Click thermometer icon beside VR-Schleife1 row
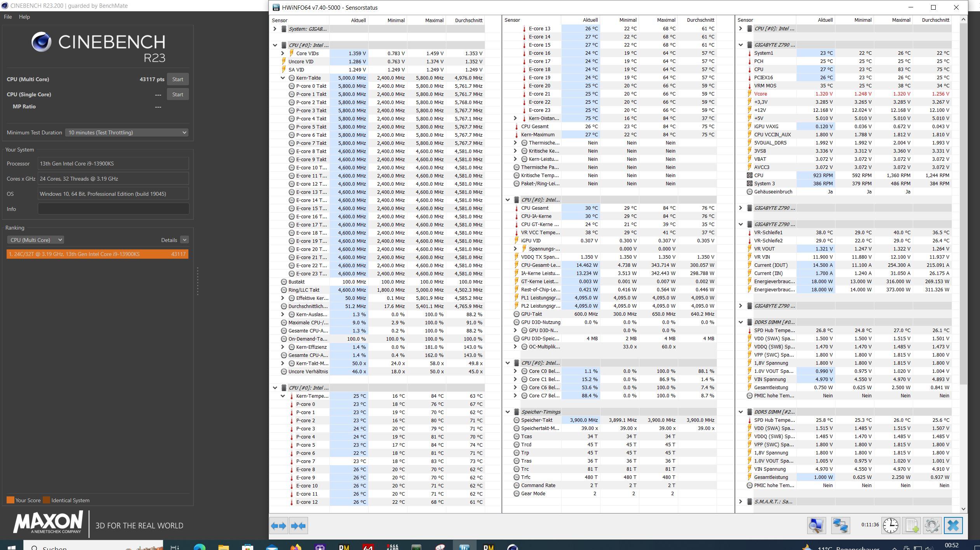The image size is (980, 550). [750, 232]
